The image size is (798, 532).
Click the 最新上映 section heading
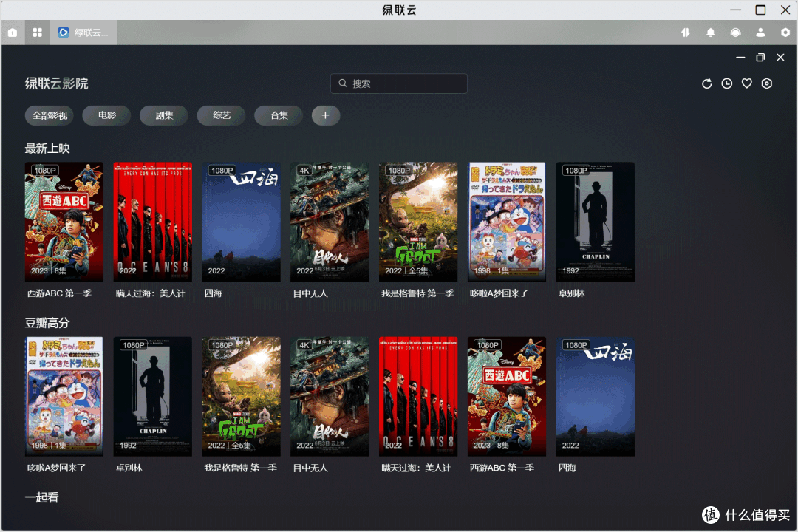[x=47, y=149]
